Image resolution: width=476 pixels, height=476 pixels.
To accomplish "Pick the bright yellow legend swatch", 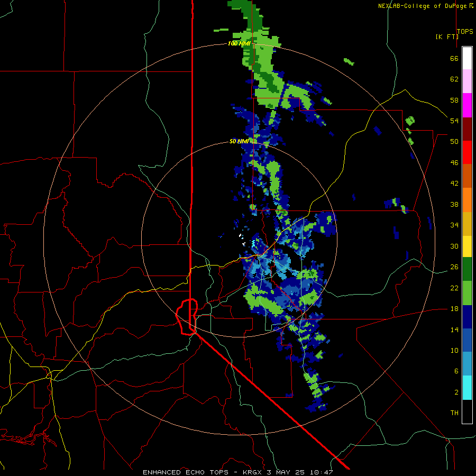I will click(467, 246).
